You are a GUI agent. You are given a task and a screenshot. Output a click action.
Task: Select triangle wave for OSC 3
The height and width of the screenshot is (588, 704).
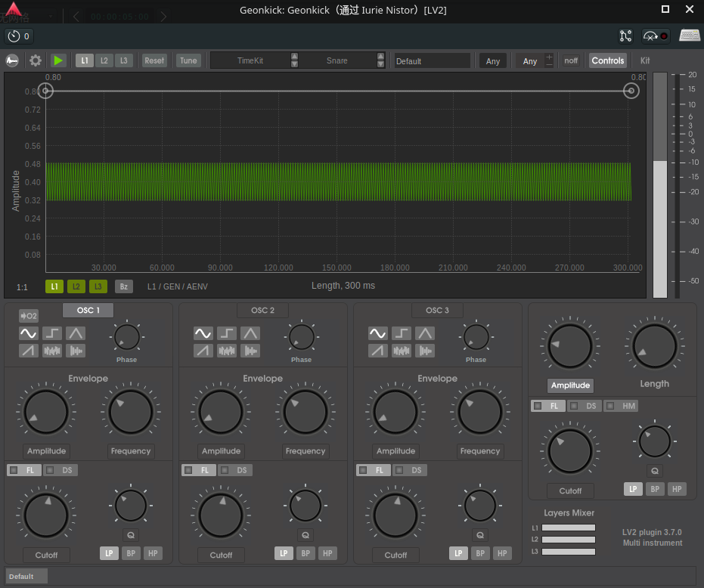pos(425,333)
